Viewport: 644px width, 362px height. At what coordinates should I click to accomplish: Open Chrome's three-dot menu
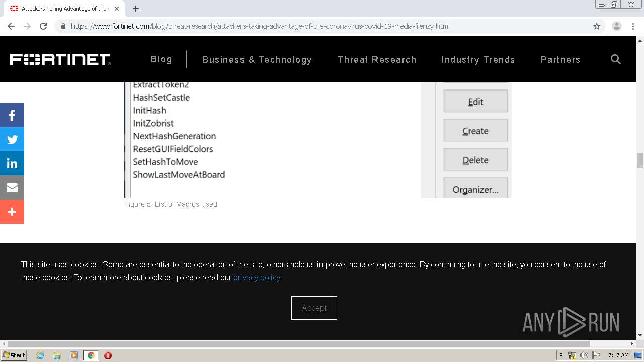click(x=633, y=26)
